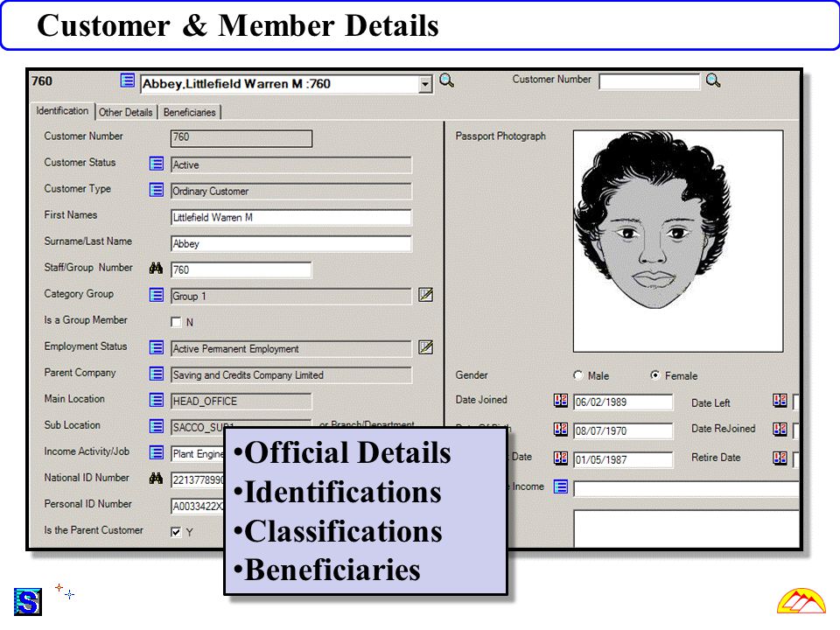Image resolution: width=840 pixels, height=630 pixels.
Task: Open calendar picker for 08/07/1970 date
Action: point(560,429)
